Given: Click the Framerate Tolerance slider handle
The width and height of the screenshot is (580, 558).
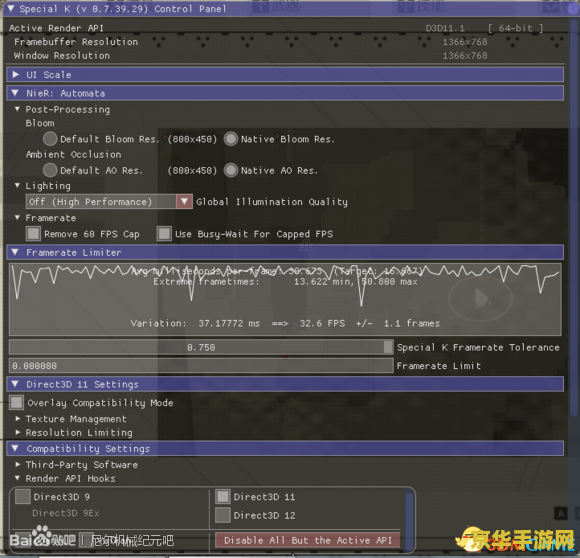Looking at the screenshot, I should point(388,347).
